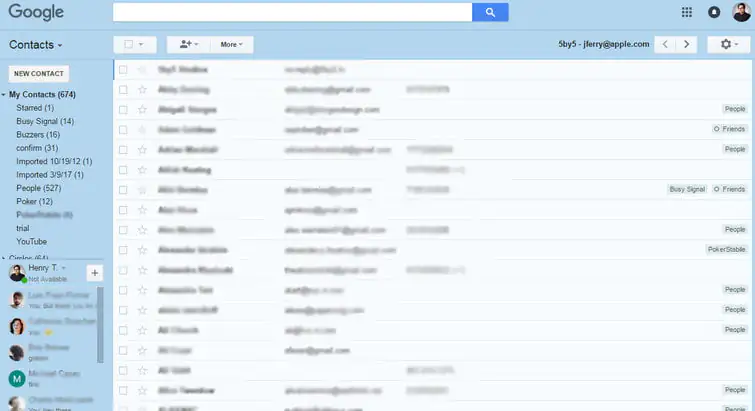The height and width of the screenshot is (411, 755).
Task: Check the second contact row checkbox
Action: coord(123,90)
